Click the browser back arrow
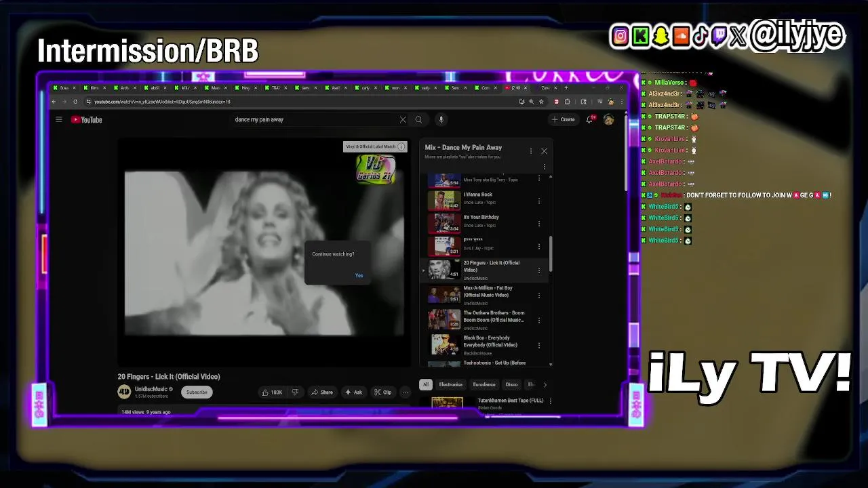Viewport: 868px width, 488px height. click(54, 102)
